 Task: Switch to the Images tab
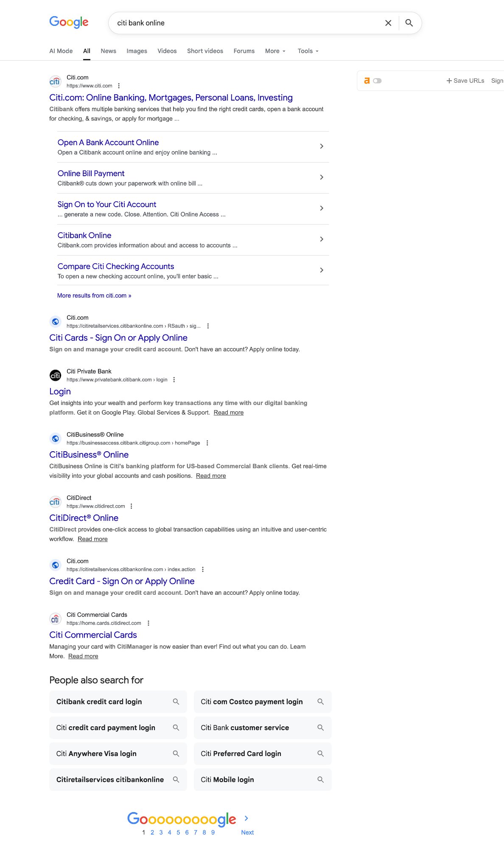tap(136, 51)
